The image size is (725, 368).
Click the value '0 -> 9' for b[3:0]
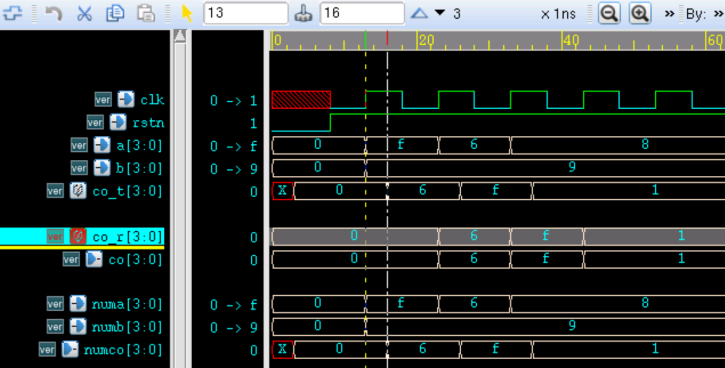pyautogui.click(x=234, y=169)
